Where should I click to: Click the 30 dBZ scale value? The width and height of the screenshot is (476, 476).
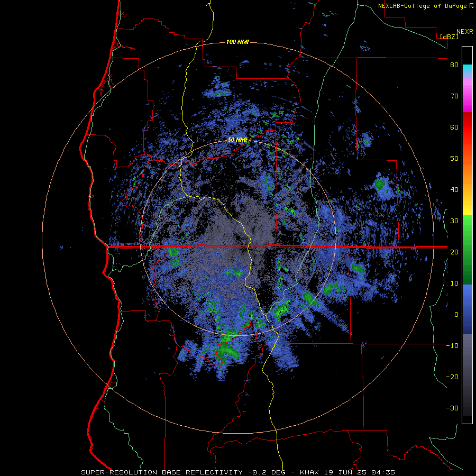point(454,221)
